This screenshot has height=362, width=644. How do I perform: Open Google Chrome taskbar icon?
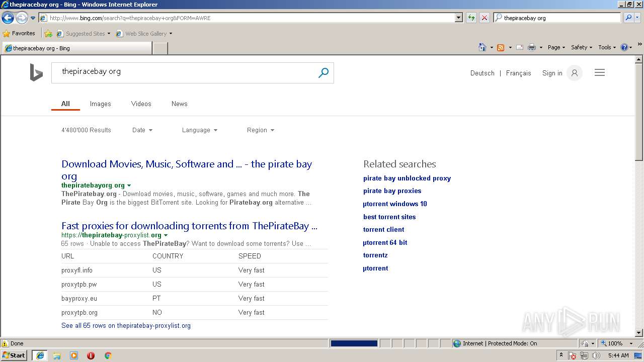[108, 355]
